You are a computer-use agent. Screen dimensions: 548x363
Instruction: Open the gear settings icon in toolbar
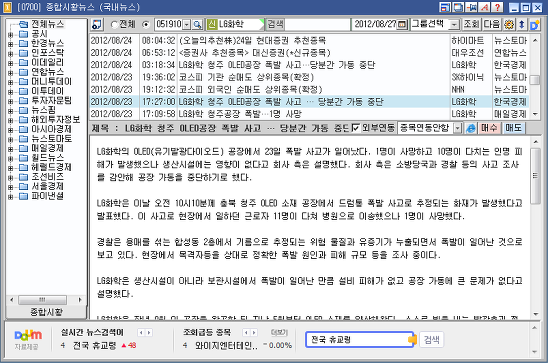click(509, 24)
